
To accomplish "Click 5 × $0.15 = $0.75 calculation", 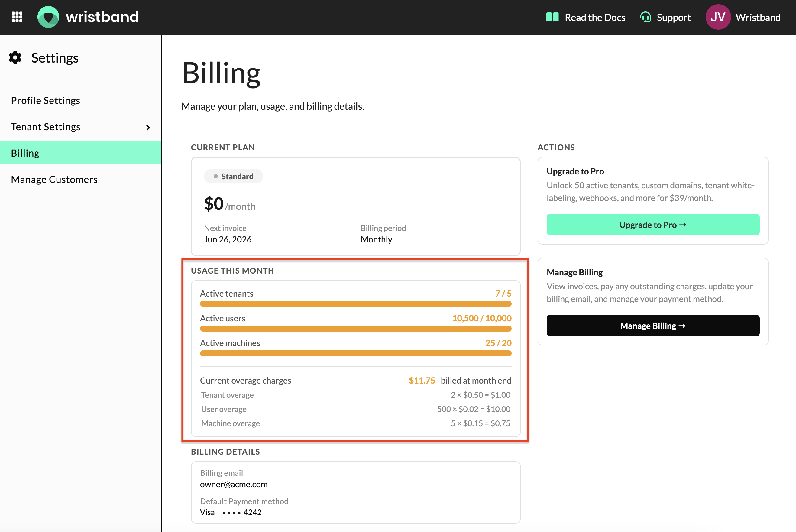I will (x=480, y=423).
